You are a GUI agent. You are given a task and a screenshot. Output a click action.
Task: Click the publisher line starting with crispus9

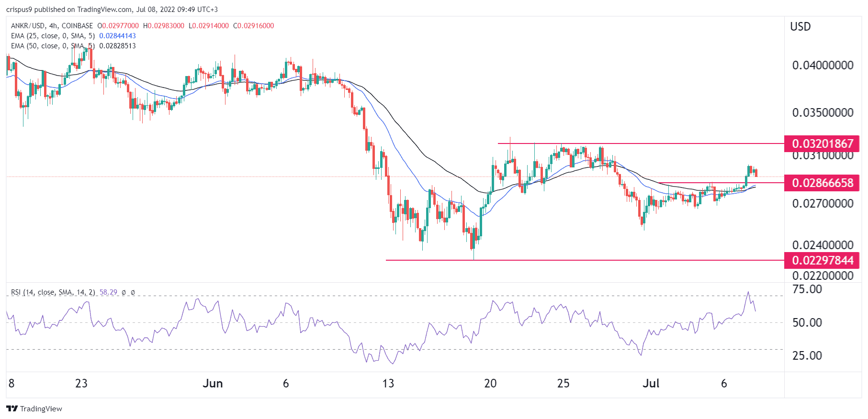coord(112,10)
